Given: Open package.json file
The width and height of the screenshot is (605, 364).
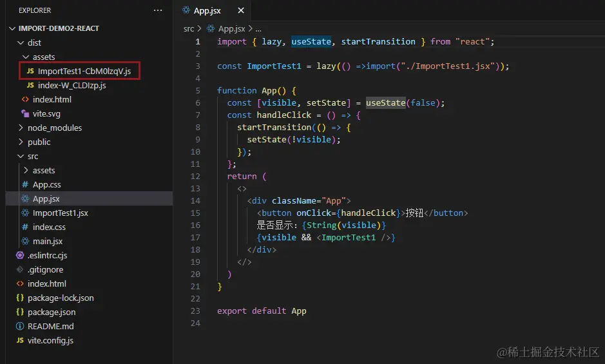Looking at the screenshot, I should 52,312.
